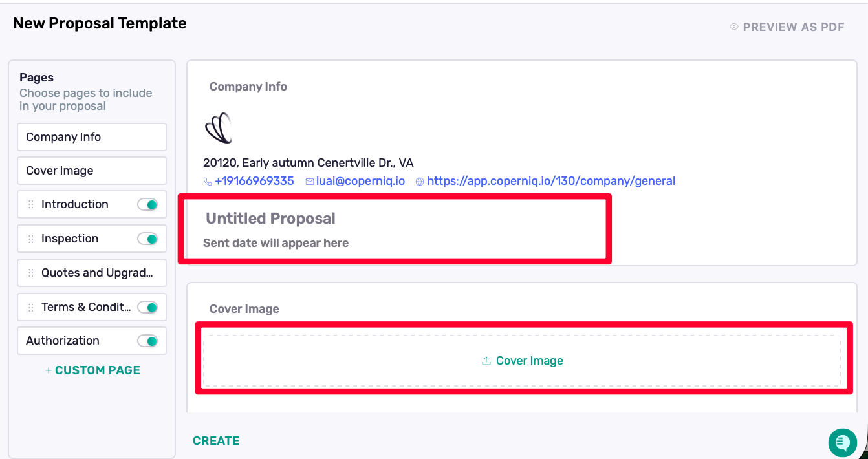Viewport: 868px width, 459px height.
Task: Click the luai@coperniq.io email link
Action: (x=360, y=181)
